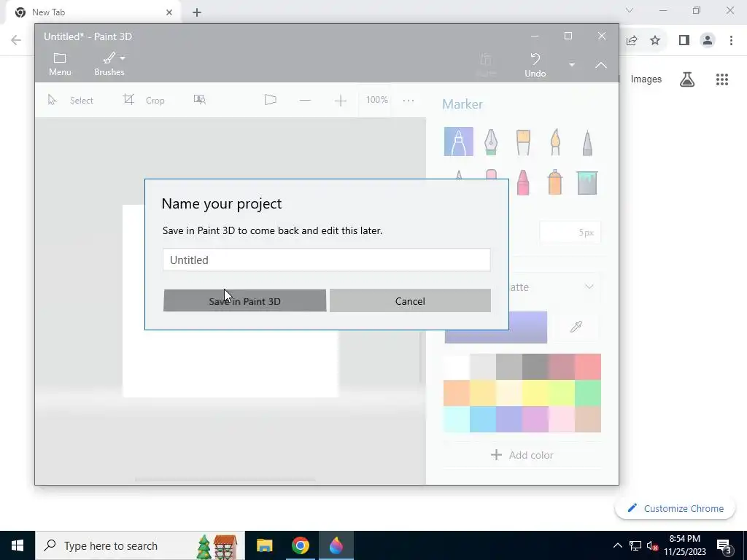
Task: Open the Images link in Chrome
Action: point(646,79)
